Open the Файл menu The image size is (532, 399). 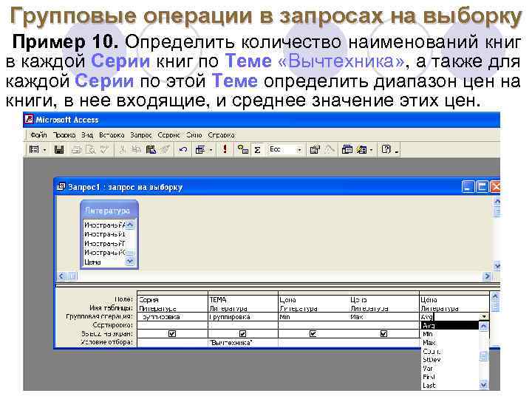(38, 135)
